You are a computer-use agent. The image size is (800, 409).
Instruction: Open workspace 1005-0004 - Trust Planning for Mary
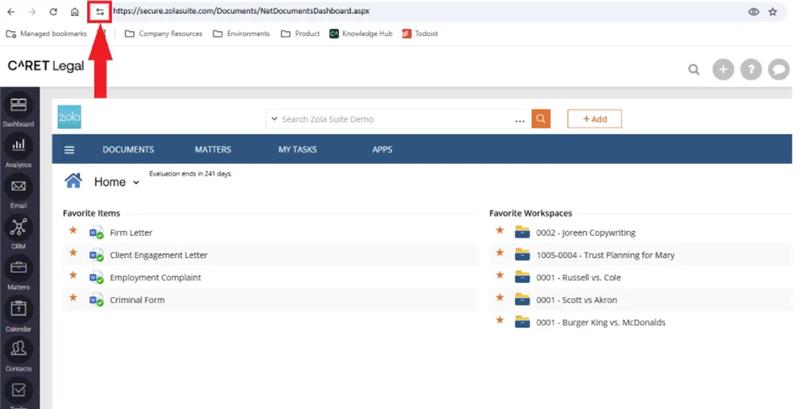pos(605,255)
